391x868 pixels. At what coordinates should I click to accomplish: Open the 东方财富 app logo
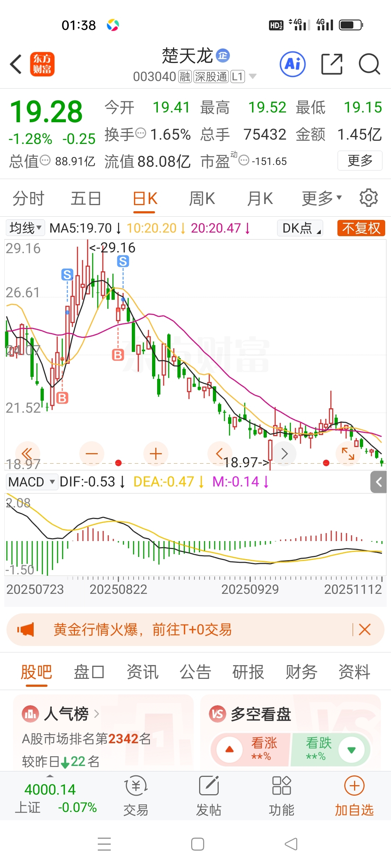(x=42, y=64)
